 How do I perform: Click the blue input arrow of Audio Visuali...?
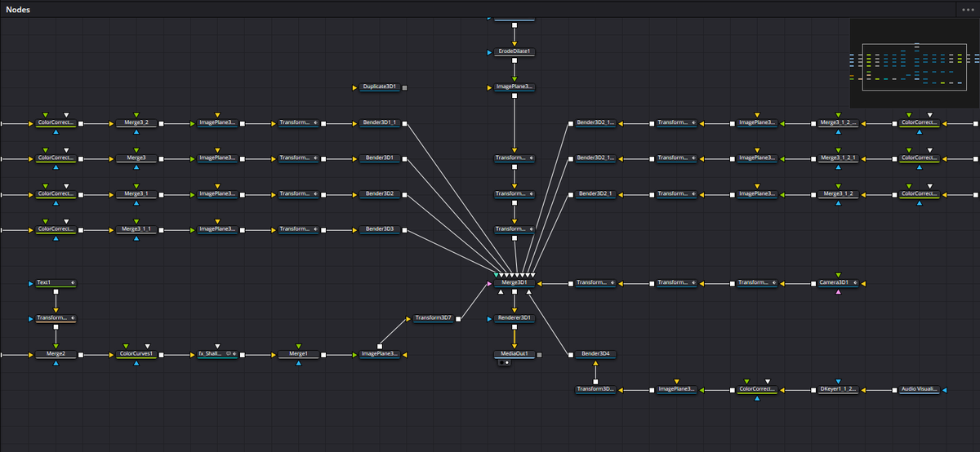point(945,390)
